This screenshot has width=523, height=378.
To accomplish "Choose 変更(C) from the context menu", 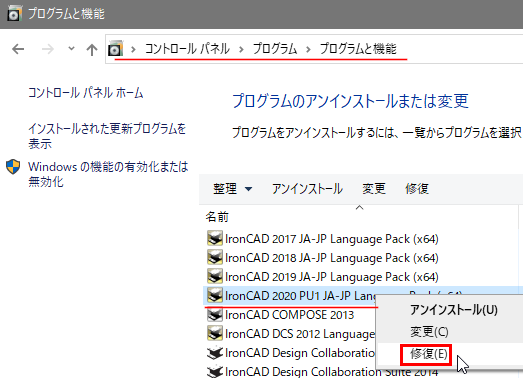I will [x=429, y=332].
